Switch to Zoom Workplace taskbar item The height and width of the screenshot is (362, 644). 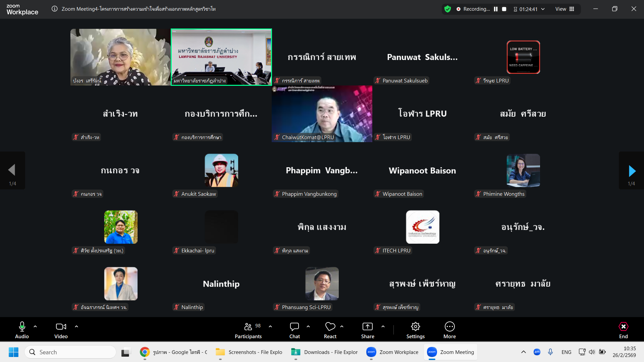392,352
